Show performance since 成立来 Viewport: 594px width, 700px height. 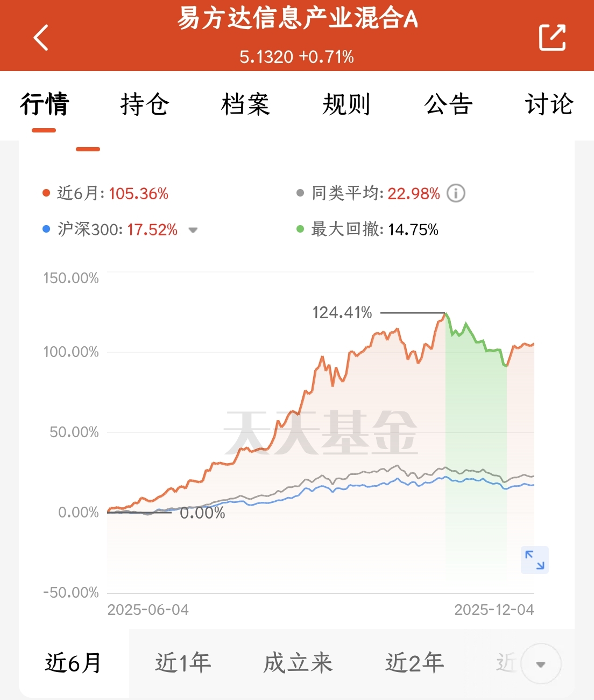pyautogui.click(x=298, y=663)
